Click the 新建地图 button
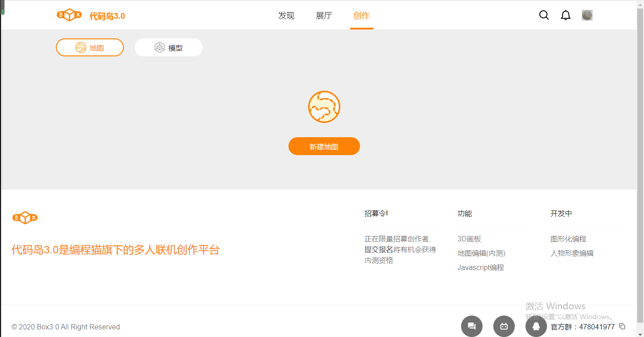This screenshot has height=337, width=644. pyautogui.click(x=324, y=146)
